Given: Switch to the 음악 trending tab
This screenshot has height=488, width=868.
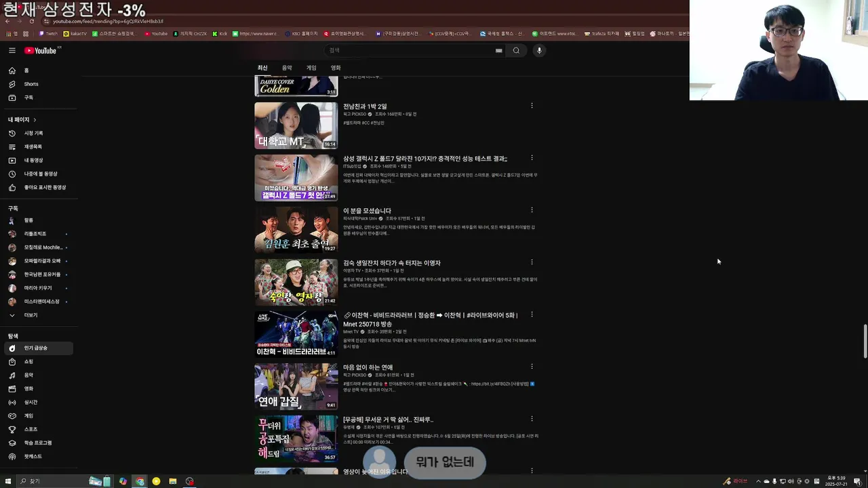Looking at the screenshot, I should [287, 68].
